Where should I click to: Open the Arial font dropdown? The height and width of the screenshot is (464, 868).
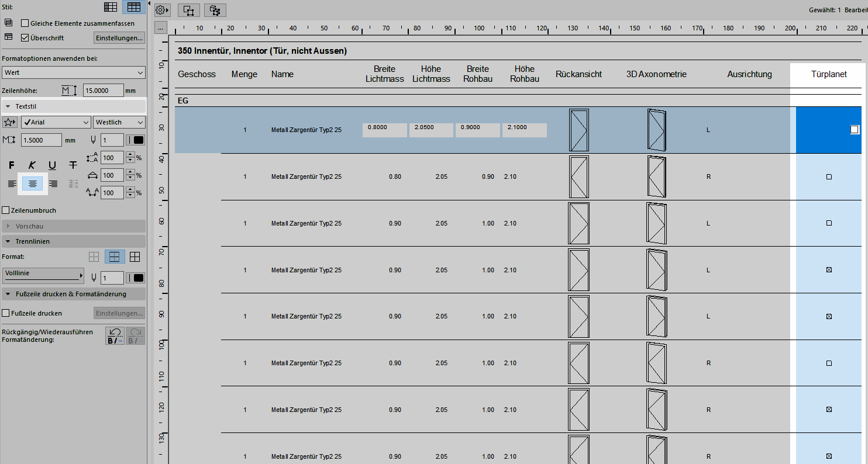pos(56,122)
